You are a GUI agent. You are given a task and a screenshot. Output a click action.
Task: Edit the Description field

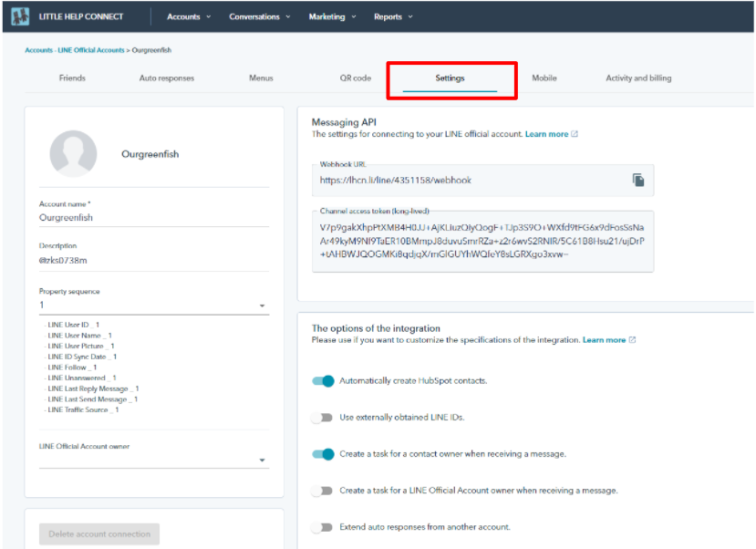click(x=154, y=261)
